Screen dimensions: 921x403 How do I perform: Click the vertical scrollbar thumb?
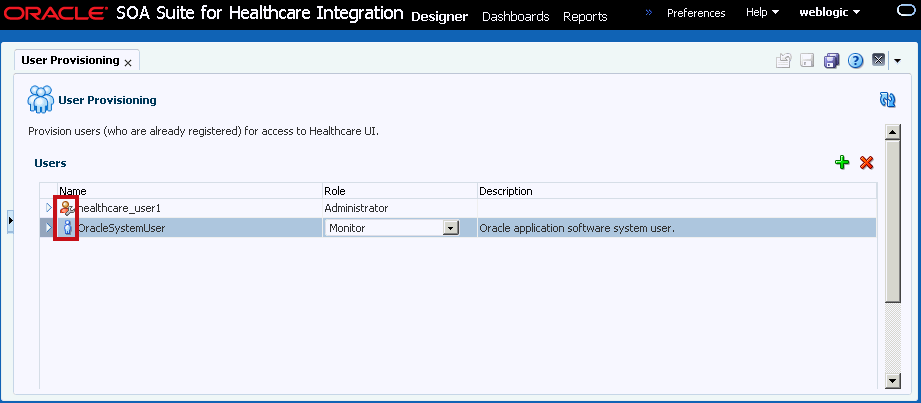(x=892, y=221)
